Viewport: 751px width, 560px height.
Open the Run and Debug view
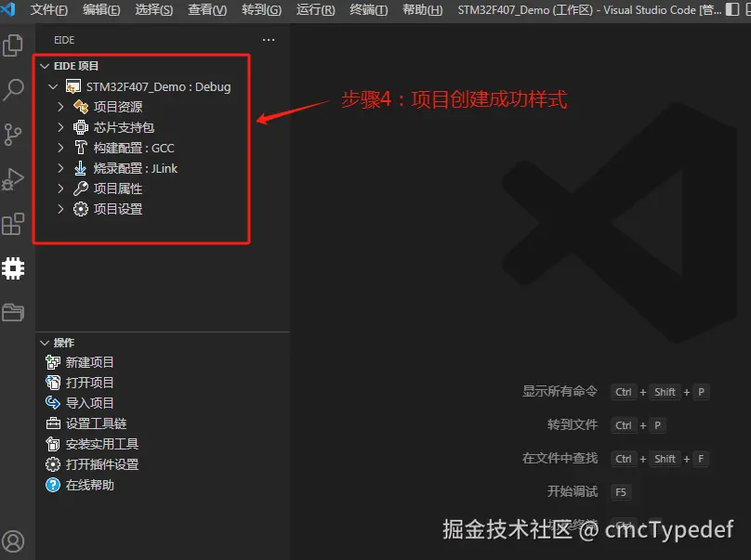click(x=13, y=179)
